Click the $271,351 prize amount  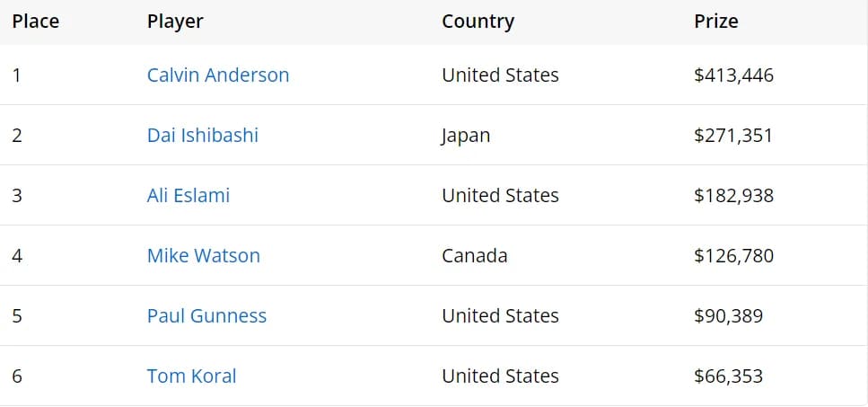coord(732,136)
